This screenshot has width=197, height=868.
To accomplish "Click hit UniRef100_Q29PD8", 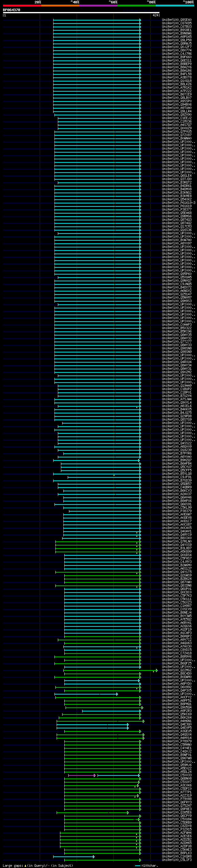I will (x=177, y=416).
